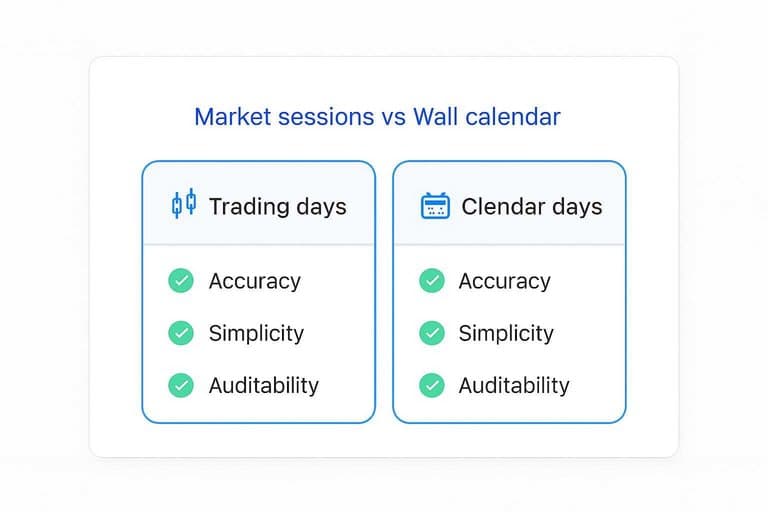Click the Accuracy label in Trading days card
Image resolution: width=768 pixels, height=512 pixels.
(x=255, y=282)
